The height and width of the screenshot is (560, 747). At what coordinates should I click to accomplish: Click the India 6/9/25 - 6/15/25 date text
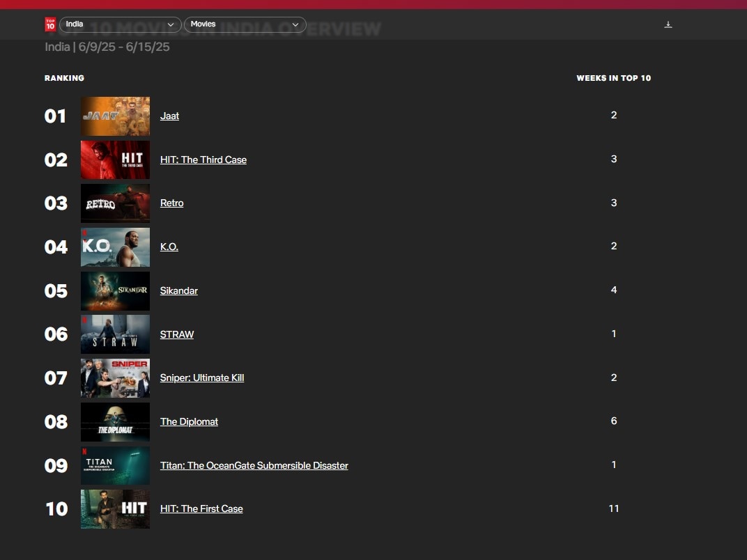point(107,47)
